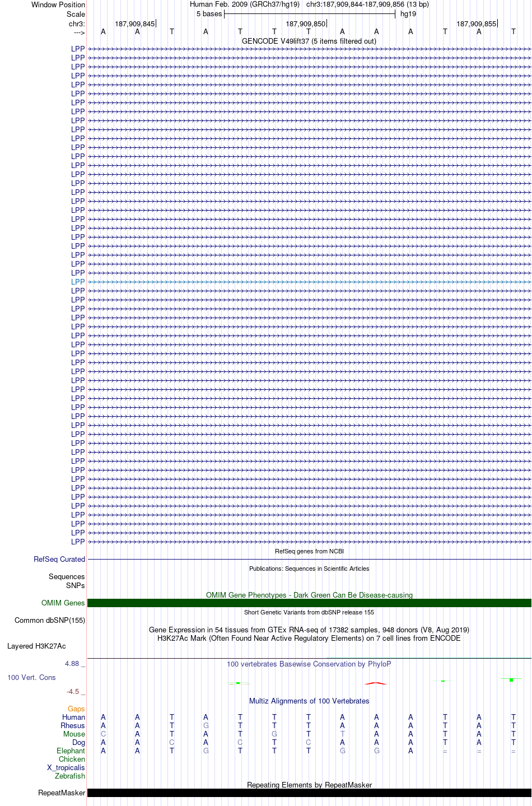Select the light-blue LPP transcript label
The height and width of the screenshot is (806, 532).
pyautogui.click(x=78, y=282)
